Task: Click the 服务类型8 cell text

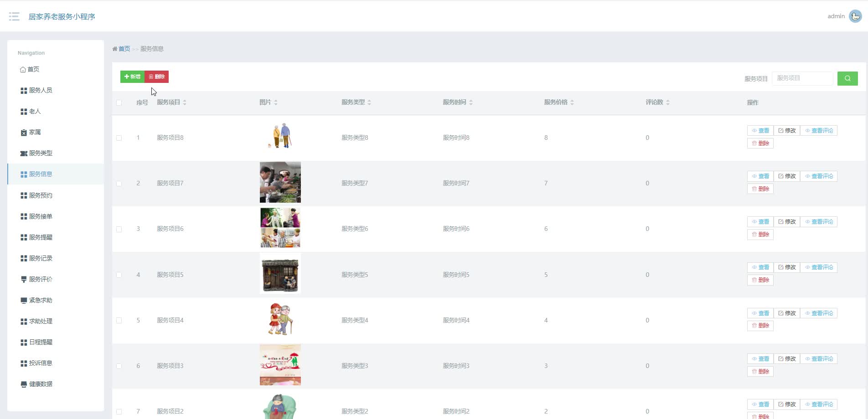Action: tap(355, 138)
